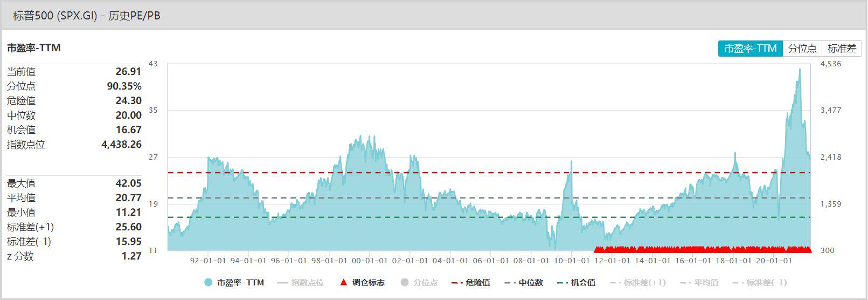
Task: Toggle the 机会值 legend line
Action: pyautogui.click(x=577, y=282)
